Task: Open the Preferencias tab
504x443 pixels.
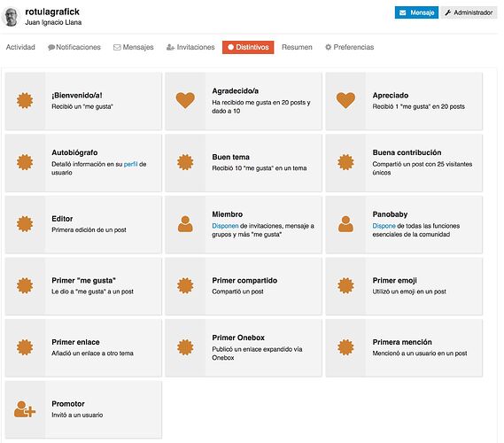Action: [x=349, y=47]
